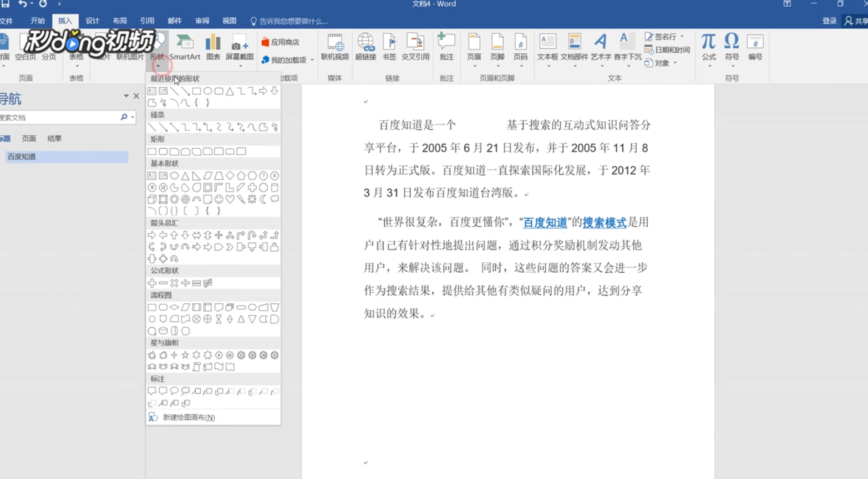The image size is (868, 479).
Task: Select the lightning bolt shape
Action: tap(241, 199)
